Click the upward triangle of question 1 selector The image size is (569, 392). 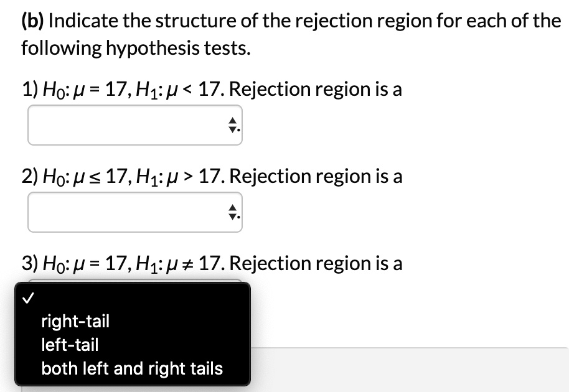pos(231,121)
